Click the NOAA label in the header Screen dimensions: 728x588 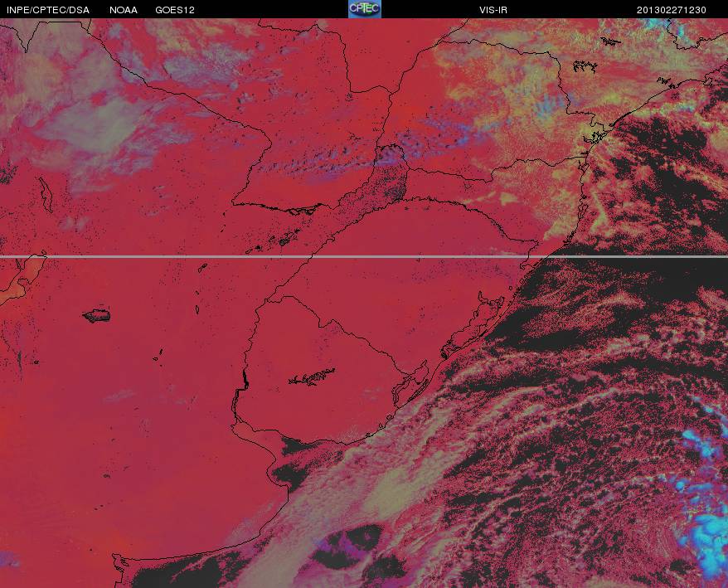point(124,10)
